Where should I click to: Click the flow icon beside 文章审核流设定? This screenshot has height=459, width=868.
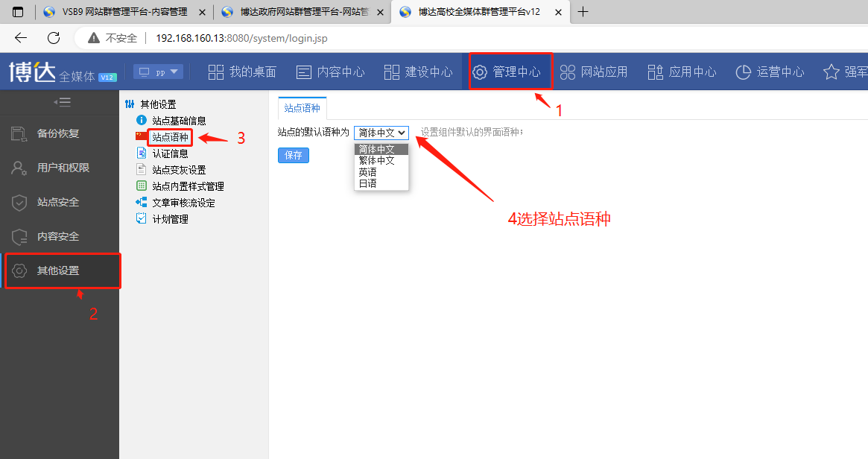[141, 202]
